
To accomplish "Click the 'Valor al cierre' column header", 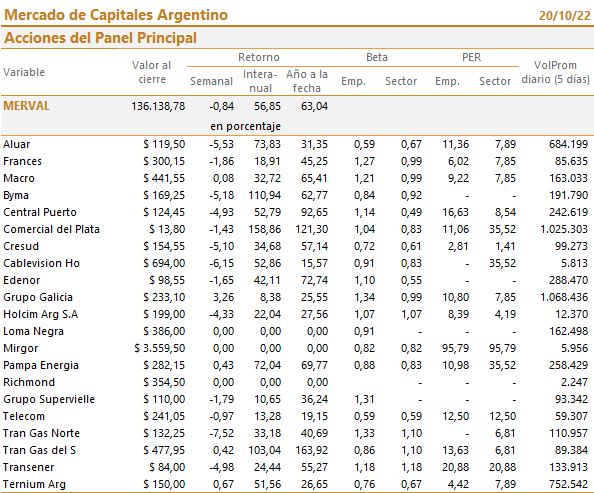I will (x=152, y=72).
